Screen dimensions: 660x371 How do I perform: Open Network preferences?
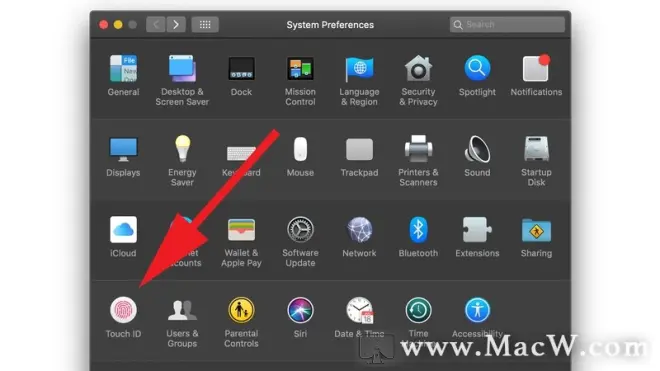[x=359, y=230]
